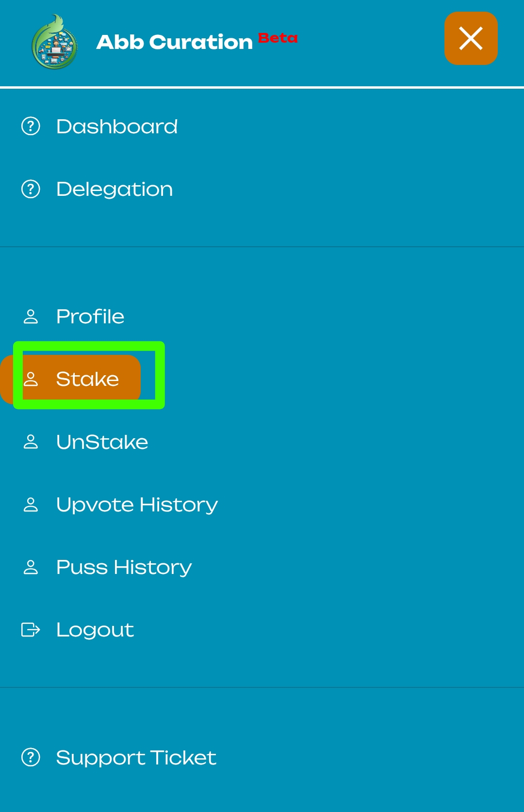Click the question-mark icon beside Delegation
This screenshot has height=812, width=524.
(x=31, y=189)
